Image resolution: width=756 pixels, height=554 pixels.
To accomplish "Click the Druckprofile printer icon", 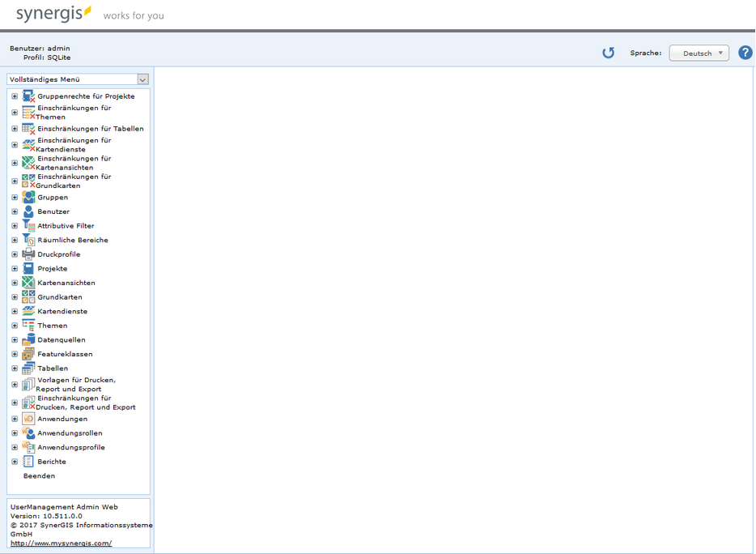I will 28,254.
